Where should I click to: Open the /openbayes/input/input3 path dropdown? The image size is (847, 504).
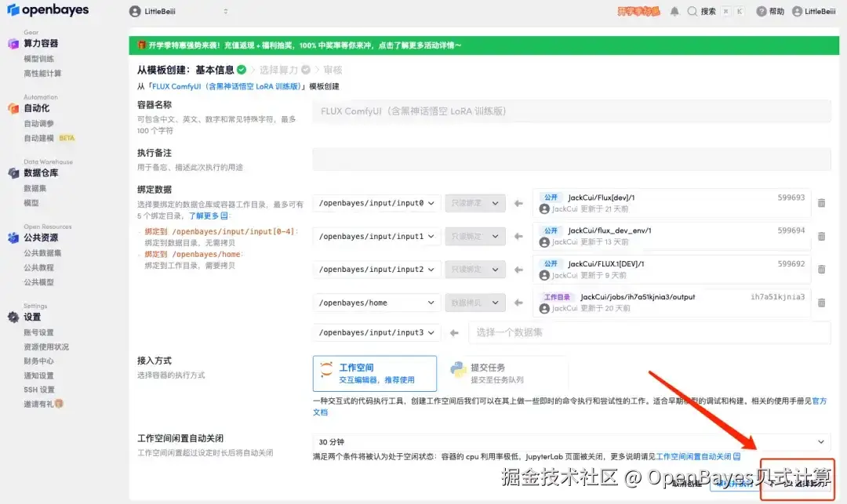click(376, 333)
